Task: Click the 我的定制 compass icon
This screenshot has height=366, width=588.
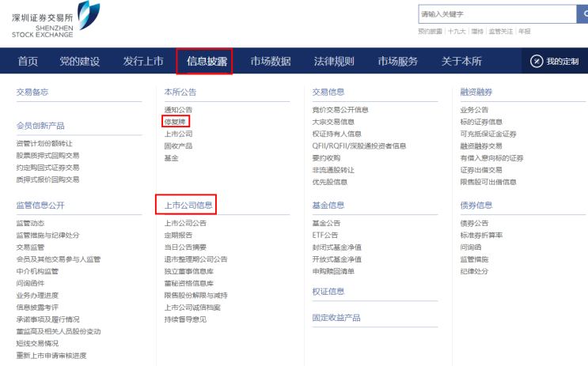Action: [537, 61]
